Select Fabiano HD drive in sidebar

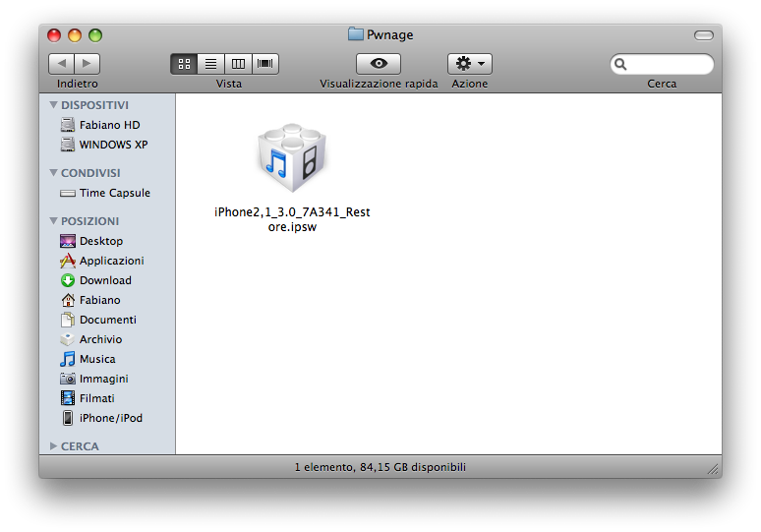(109, 125)
